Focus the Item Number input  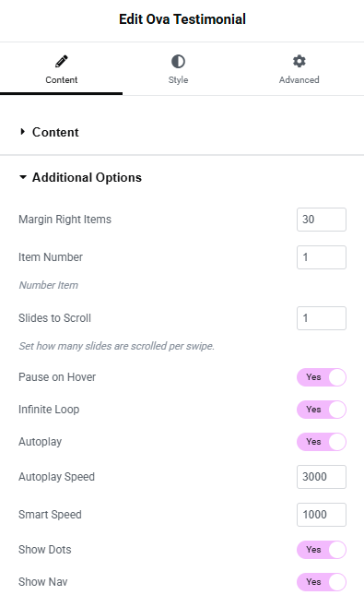tap(322, 257)
